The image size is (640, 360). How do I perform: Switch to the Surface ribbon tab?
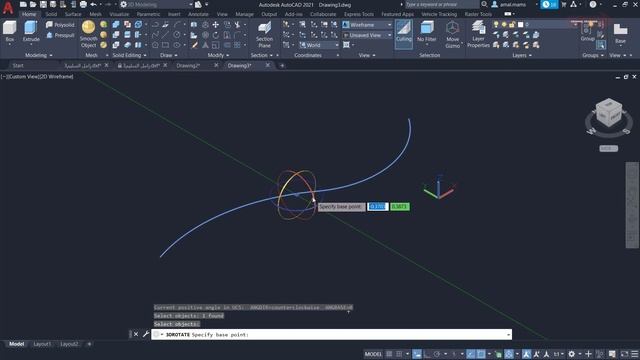73,14
